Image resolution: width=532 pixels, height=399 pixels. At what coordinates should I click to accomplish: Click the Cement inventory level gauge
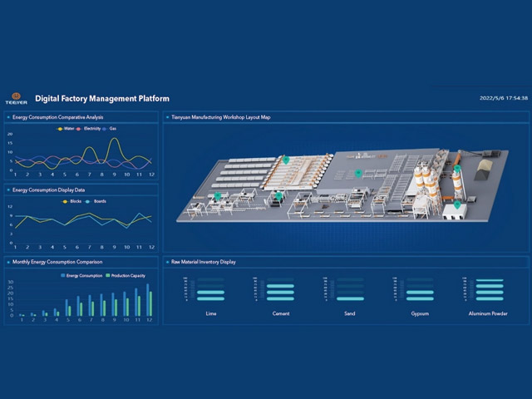tap(280, 288)
